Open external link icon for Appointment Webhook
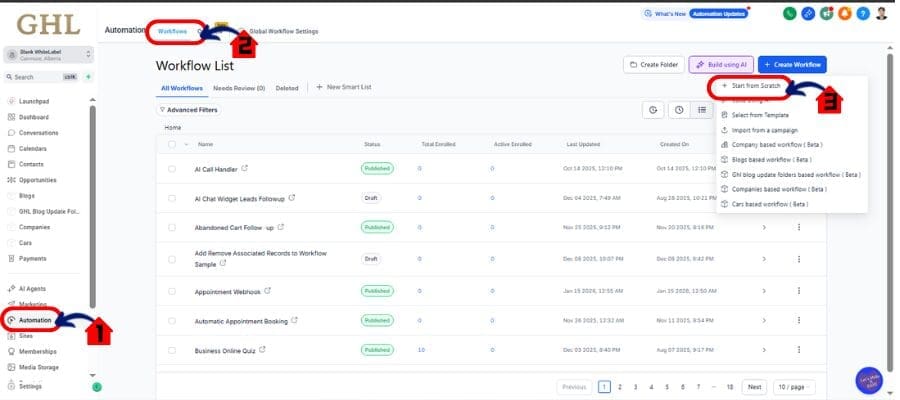This screenshot has width=900, height=400. click(x=267, y=291)
